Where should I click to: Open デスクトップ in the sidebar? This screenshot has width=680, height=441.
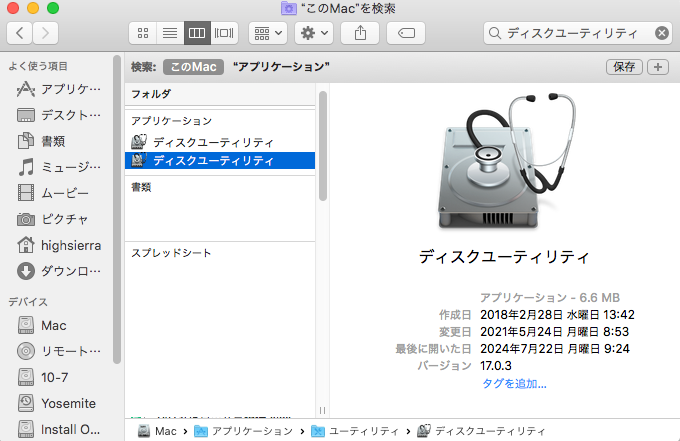(x=59, y=115)
